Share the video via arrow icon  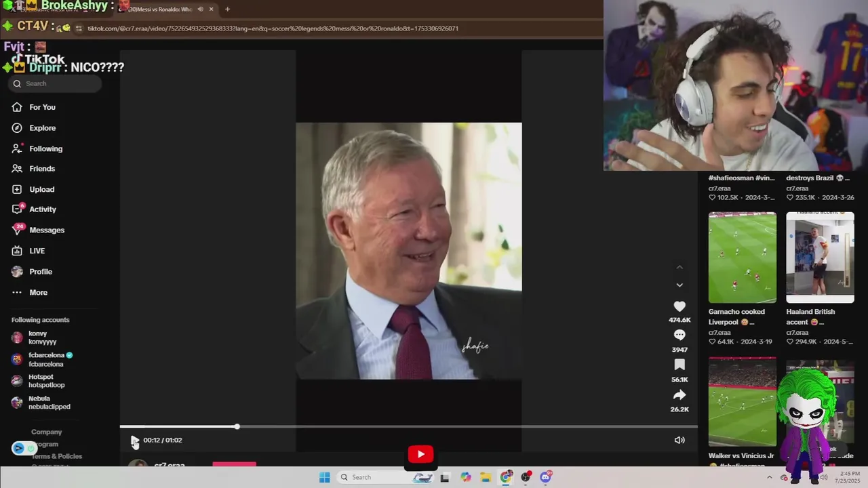click(679, 395)
